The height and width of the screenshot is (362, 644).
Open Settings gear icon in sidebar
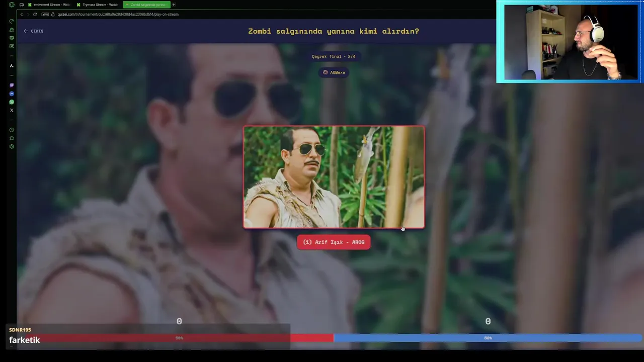[x=12, y=146]
